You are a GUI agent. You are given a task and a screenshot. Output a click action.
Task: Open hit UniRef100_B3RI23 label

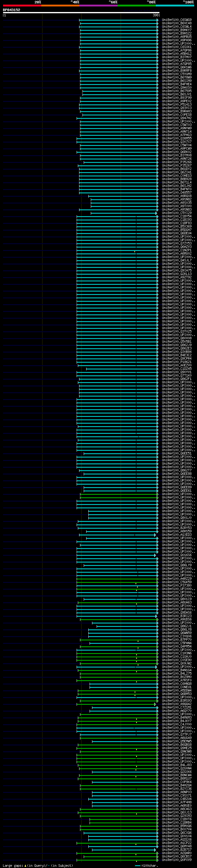(177, 616)
